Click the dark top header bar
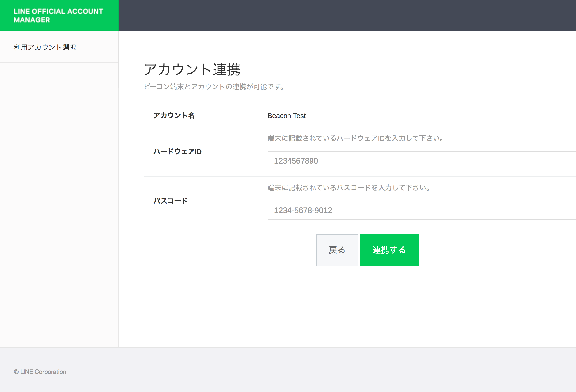The image size is (576, 392). point(347,15)
